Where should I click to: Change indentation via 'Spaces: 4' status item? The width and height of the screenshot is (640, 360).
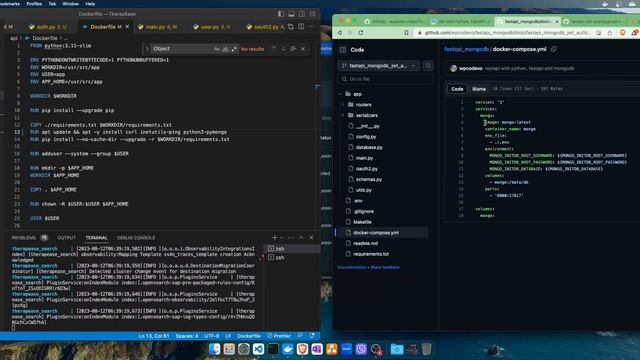pos(187,336)
